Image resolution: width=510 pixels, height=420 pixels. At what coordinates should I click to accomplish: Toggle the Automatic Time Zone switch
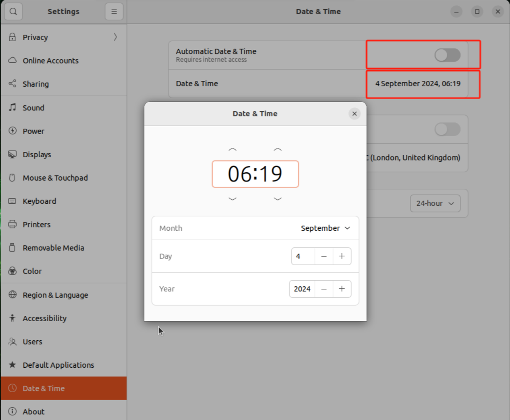tap(447, 129)
